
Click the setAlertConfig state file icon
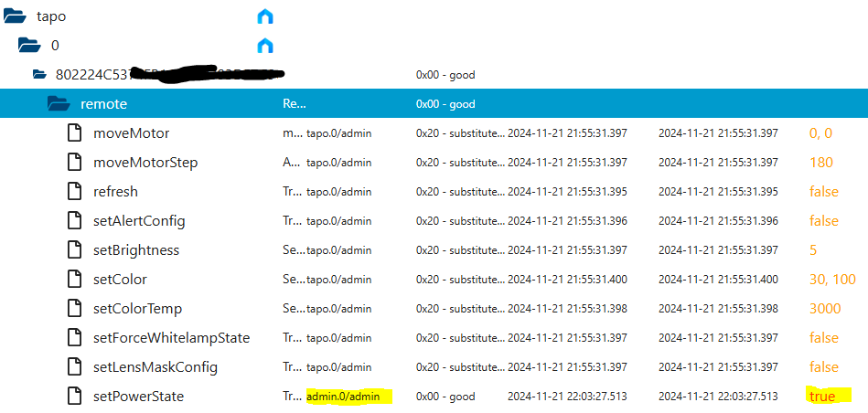(75, 221)
